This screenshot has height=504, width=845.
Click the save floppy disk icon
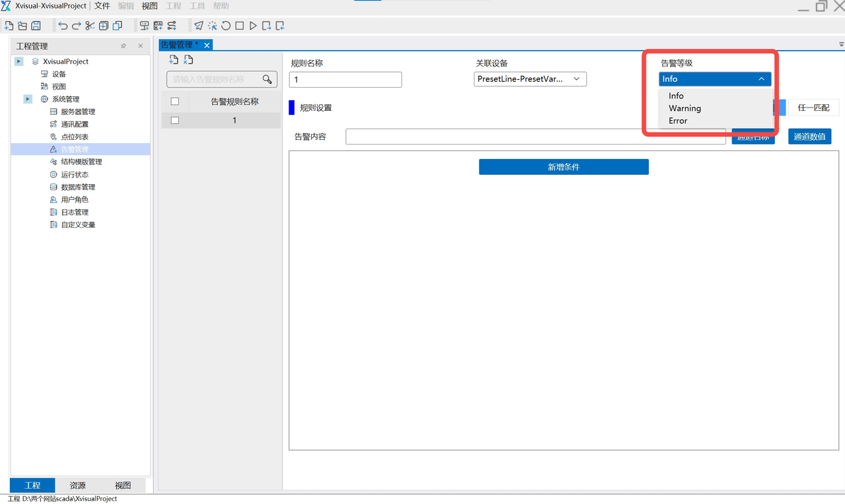pyautogui.click(x=36, y=26)
